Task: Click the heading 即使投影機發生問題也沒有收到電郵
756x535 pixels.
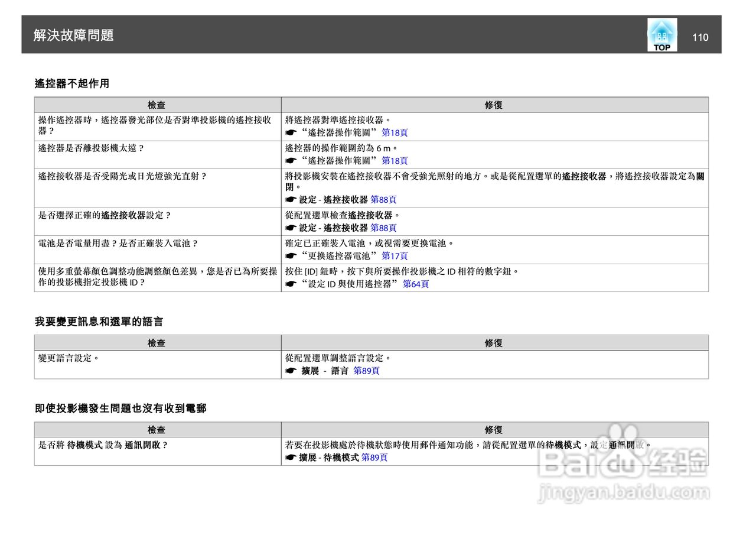Action: click(120, 408)
